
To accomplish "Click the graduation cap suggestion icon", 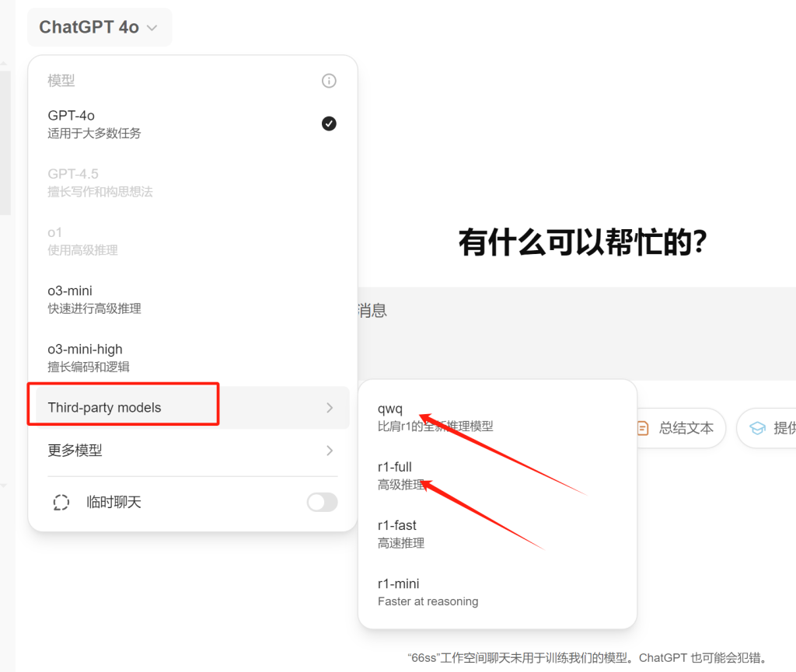I will pyautogui.click(x=757, y=428).
